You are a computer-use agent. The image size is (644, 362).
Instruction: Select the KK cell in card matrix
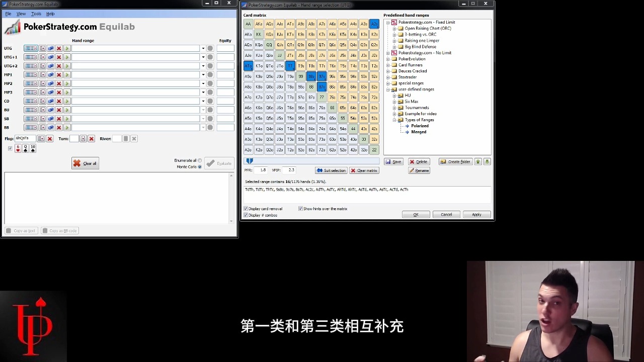point(259,34)
